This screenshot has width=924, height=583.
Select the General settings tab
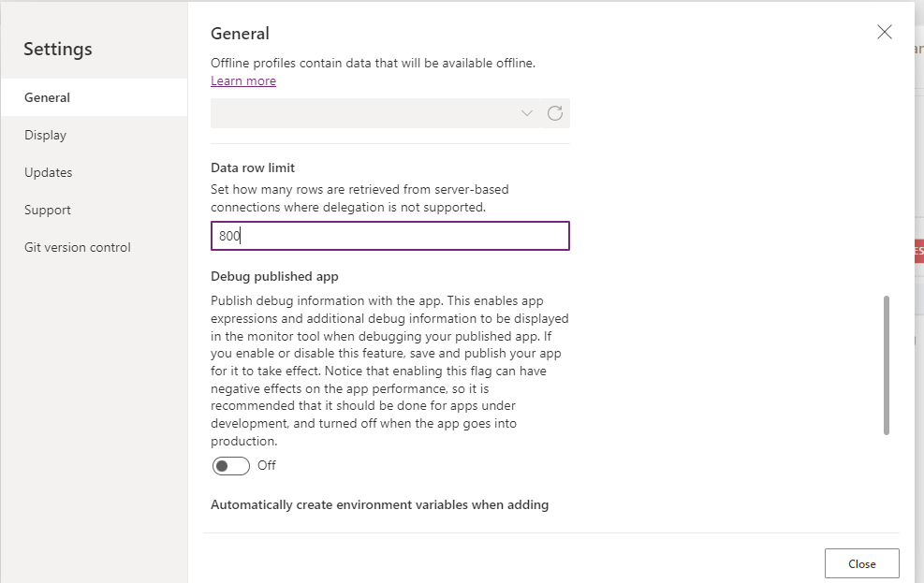[x=47, y=97]
